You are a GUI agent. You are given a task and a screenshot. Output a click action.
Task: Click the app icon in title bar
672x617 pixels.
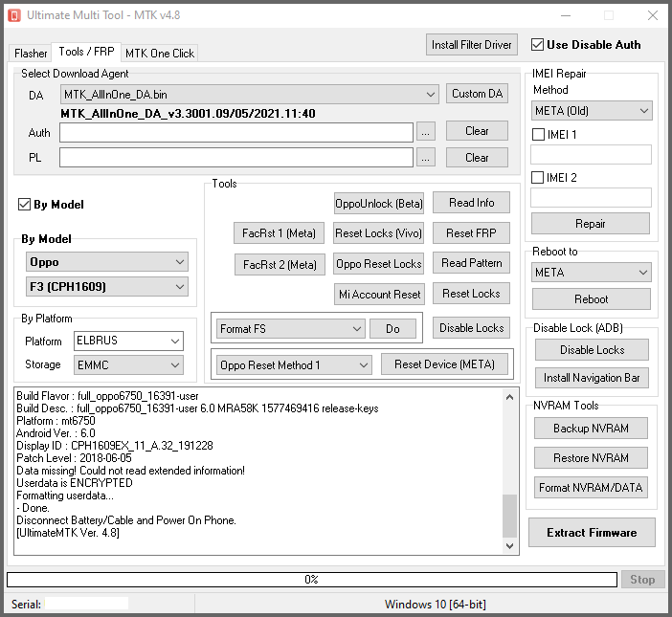pyautogui.click(x=15, y=15)
